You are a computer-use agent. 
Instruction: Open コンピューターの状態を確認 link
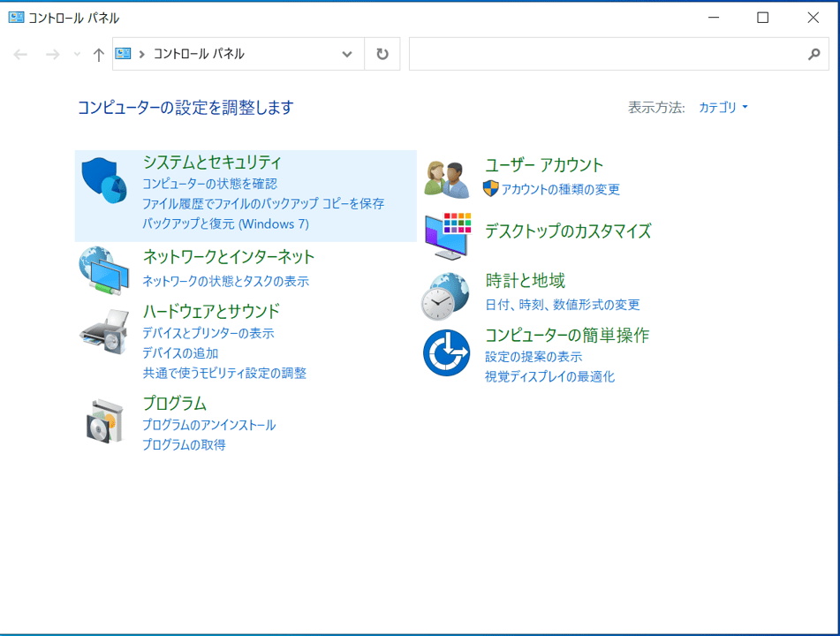[x=209, y=184]
